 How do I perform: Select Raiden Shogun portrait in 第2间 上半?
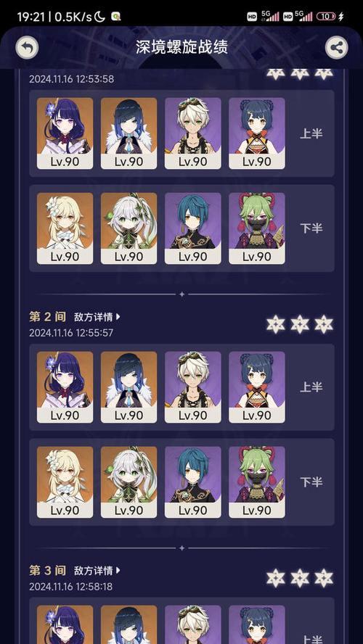point(65,387)
